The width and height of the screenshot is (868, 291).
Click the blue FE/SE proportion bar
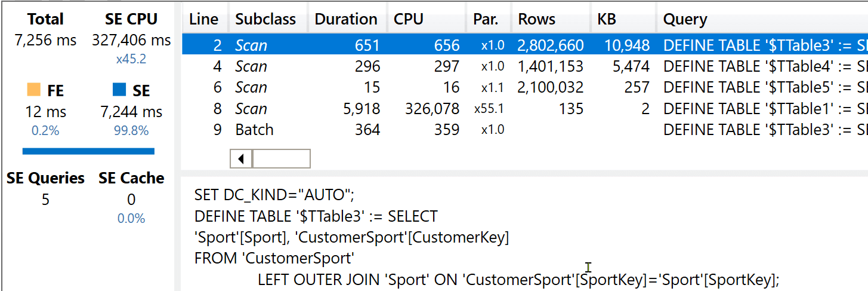88,151
